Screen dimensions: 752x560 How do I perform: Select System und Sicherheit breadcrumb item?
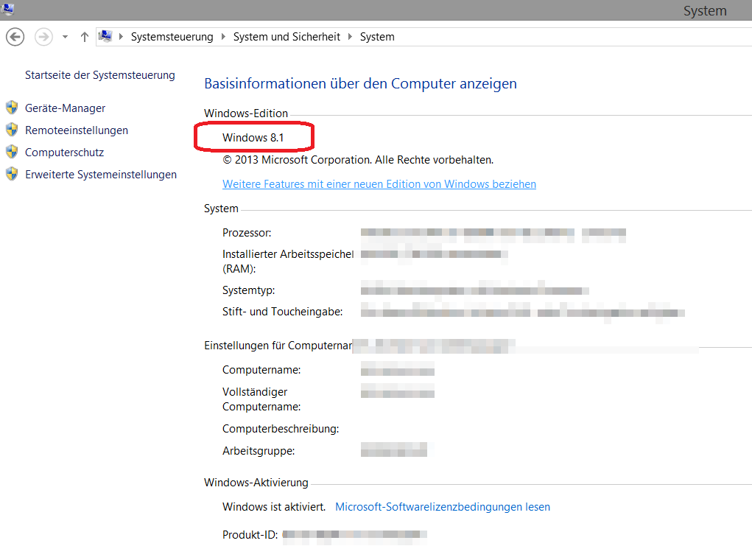(287, 37)
